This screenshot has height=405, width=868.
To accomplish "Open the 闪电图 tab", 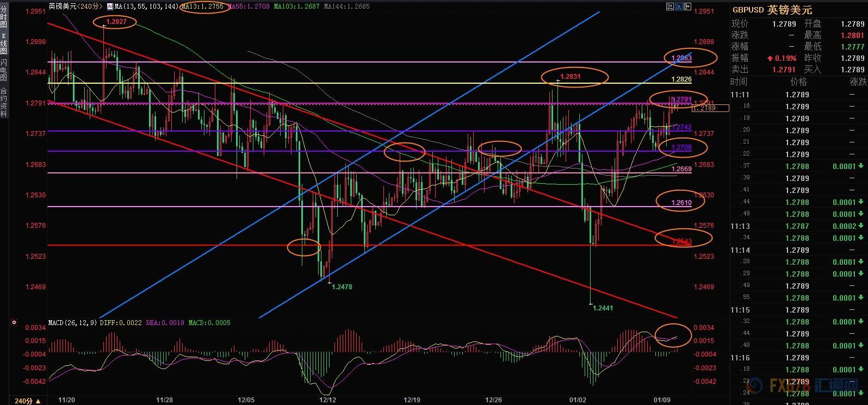I will point(4,70).
